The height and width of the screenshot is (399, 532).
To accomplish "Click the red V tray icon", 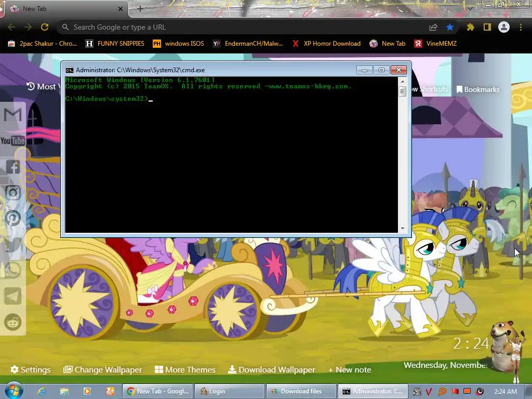I will (429, 392).
